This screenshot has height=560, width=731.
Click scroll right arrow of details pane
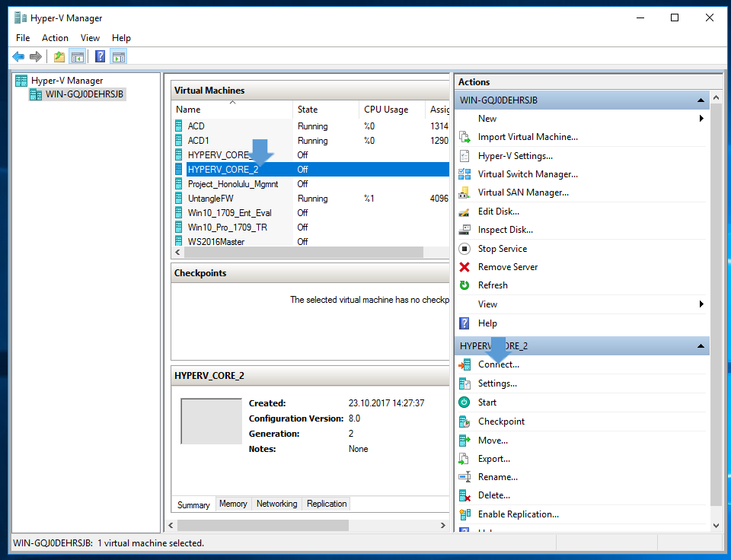pos(442,526)
